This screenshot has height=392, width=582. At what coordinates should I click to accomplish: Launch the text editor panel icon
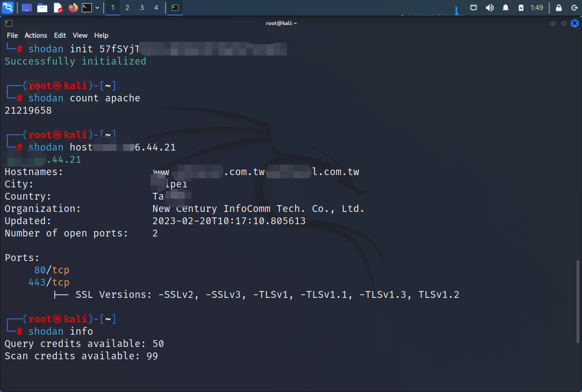58,8
